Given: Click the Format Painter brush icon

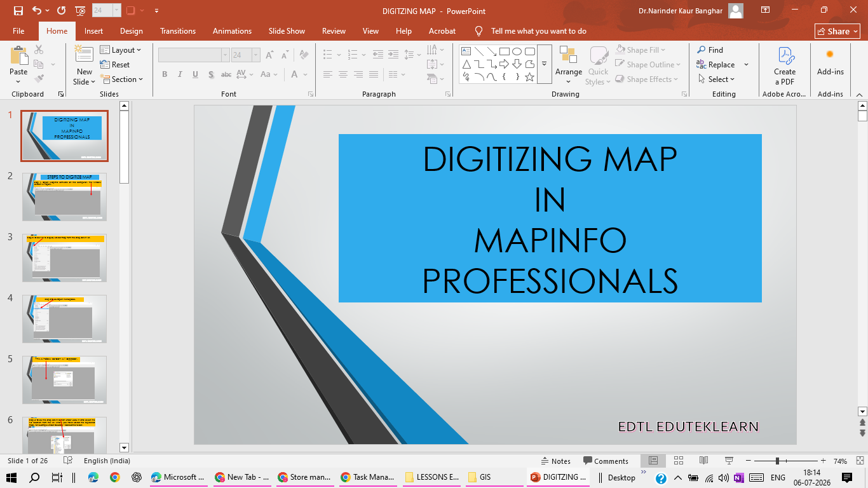Looking at the screenshot, I should coord(39,79).
